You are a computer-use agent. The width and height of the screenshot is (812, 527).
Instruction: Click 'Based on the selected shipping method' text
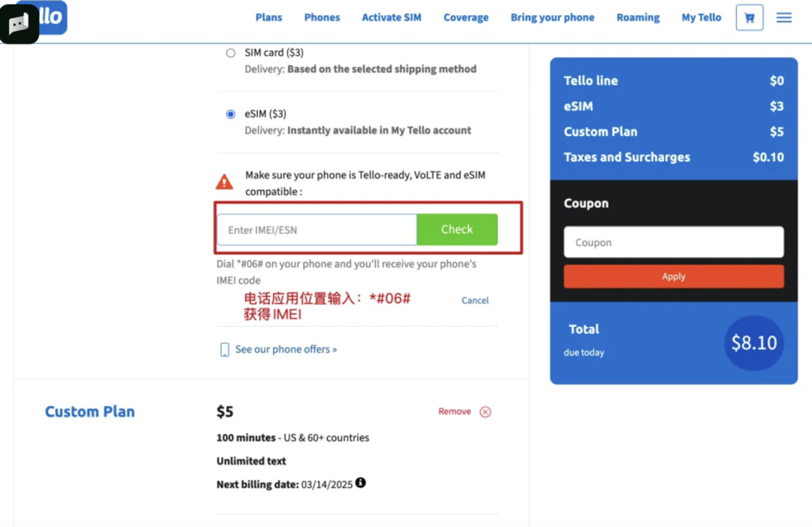[x=382, y=69]
